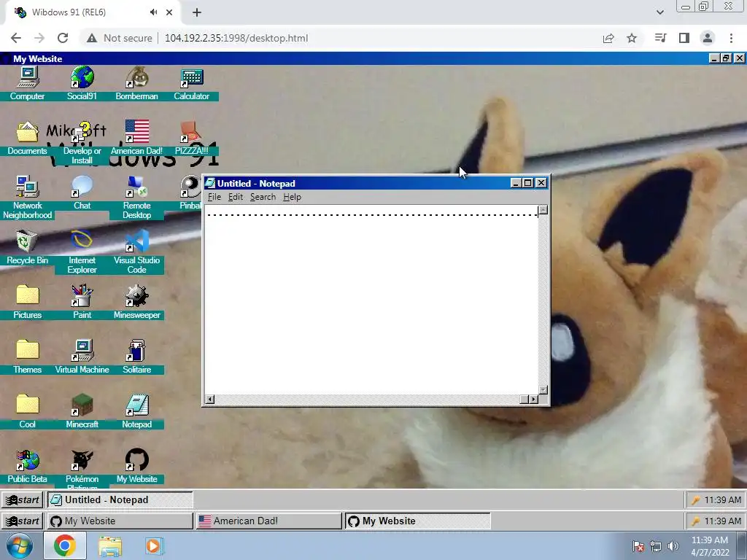Open the Documents folder icon
Image resolution: width=747 pixels, height=560 pixels.
coord(27,138)
